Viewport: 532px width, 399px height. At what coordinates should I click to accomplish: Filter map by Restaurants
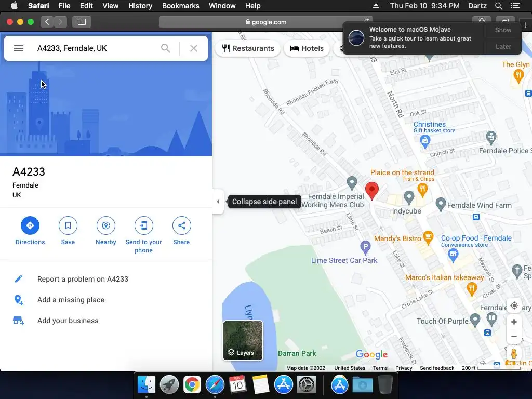click(248, 48)
